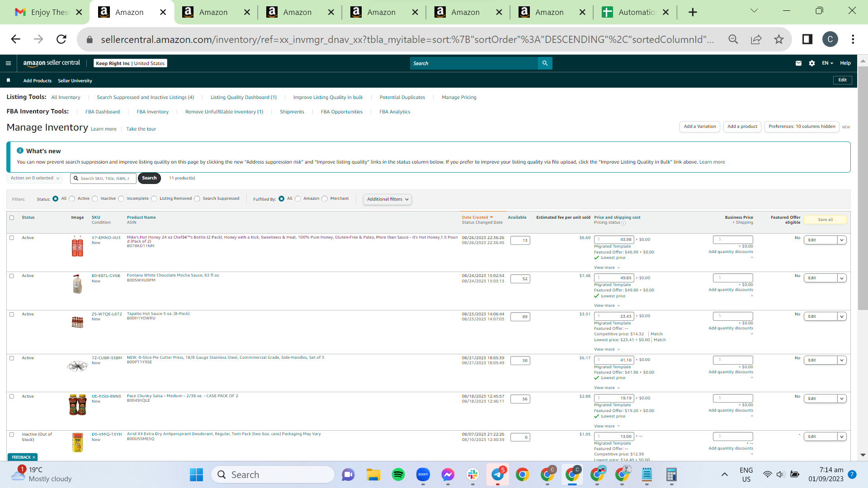Open the messages envelope icon
Viewport: 868px width, 488px height.
798,63
